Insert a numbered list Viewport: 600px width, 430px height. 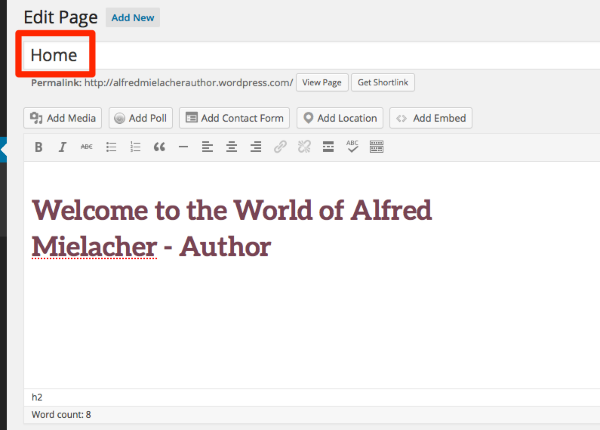135,147
